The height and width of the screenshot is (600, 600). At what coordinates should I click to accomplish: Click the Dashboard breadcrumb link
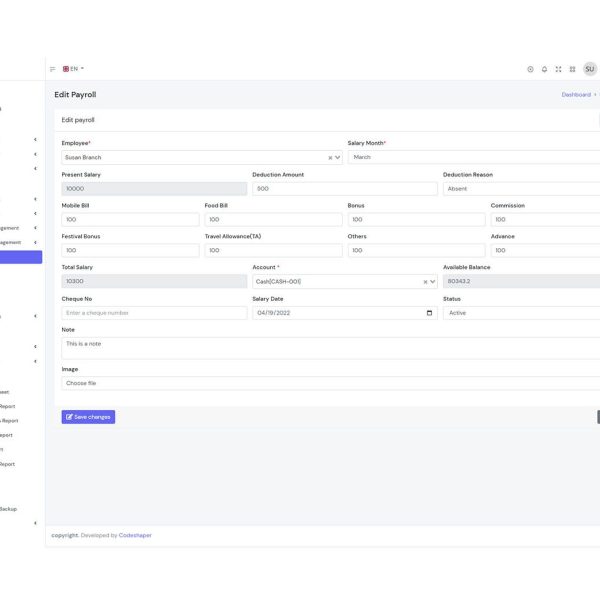pyautogui.click(x=576, y=95)
